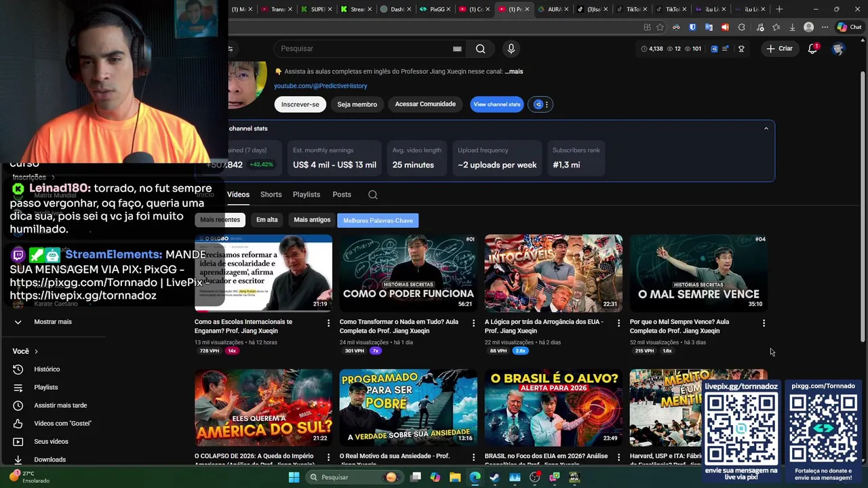The image size is (868, 488).
Task: Open the 'O BRASIL É O ALVO?' video thumbnail
Action: pos(553,407)
